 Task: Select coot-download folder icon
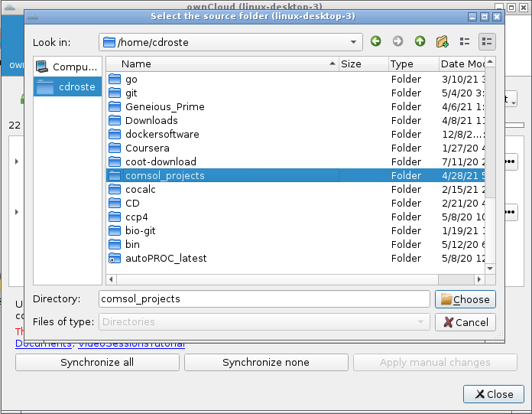tap(115, 161)
